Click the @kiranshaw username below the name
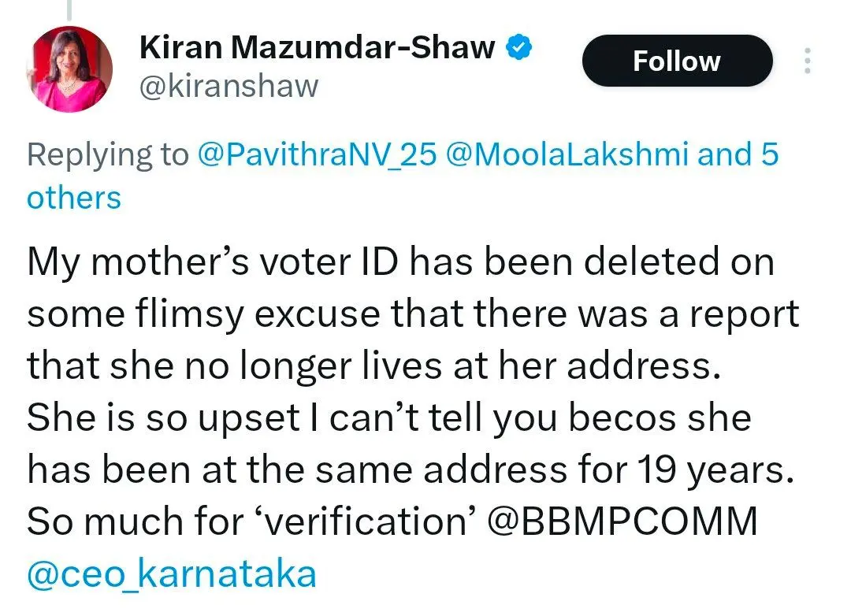The height and width of the screenshot is (616, 851). coord(229,87)
